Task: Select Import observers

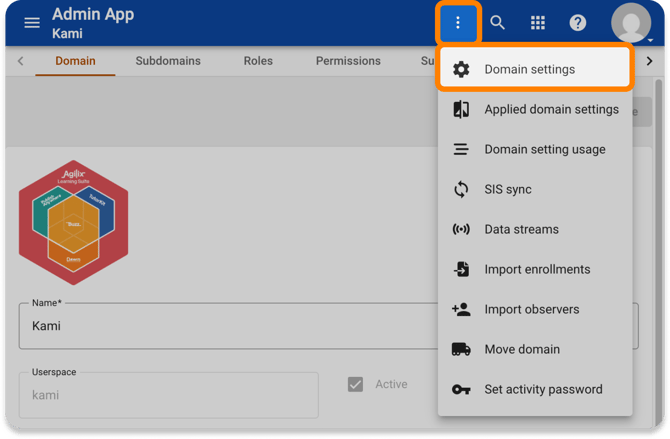Action: click(x=535, y=309)
